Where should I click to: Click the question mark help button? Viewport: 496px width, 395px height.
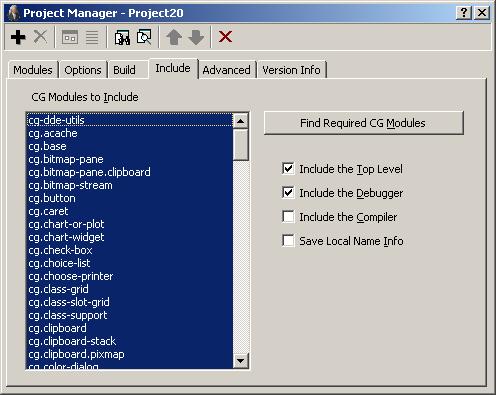coord(464,13)
